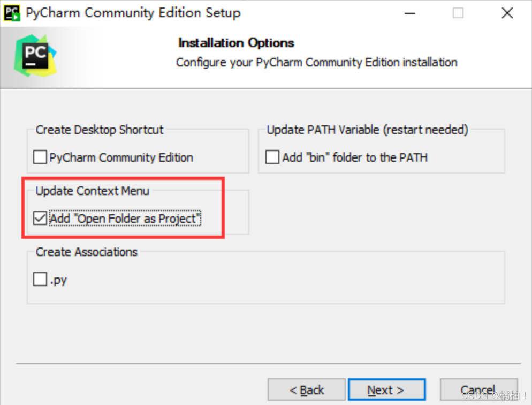Click the Update PATH Variable (restart needed) label

(x=368, y=130)
